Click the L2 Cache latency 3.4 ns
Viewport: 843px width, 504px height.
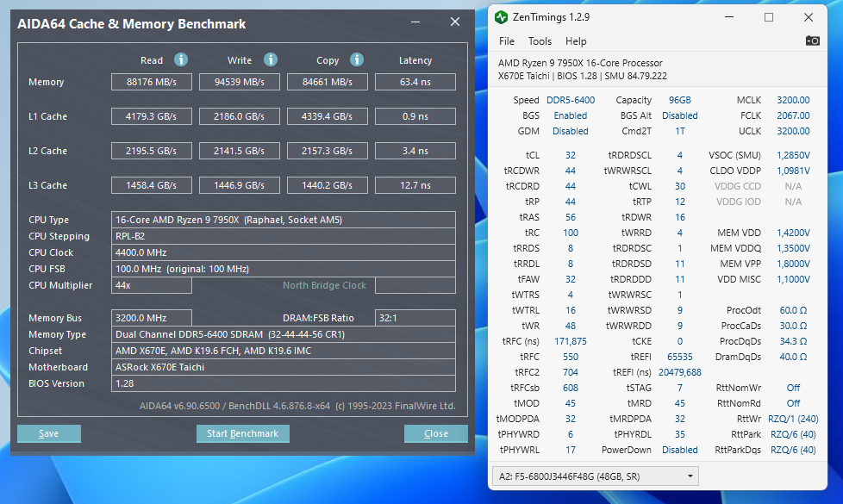tap(415, 151)
